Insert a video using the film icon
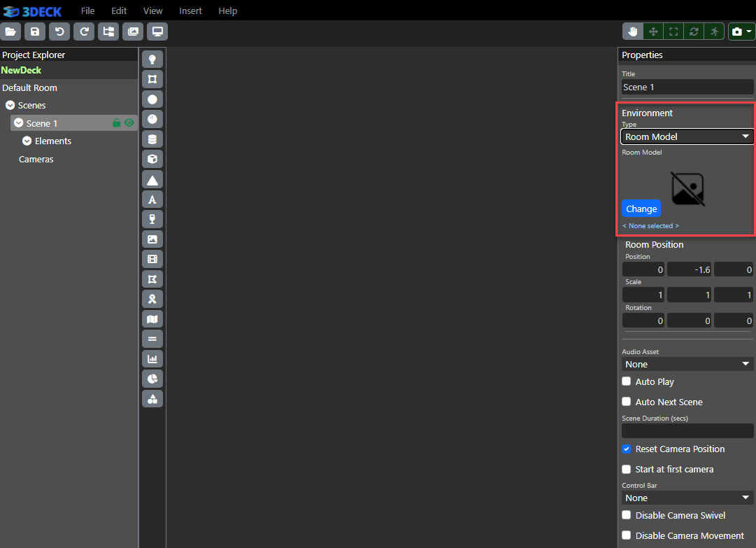756x548 pixels. point(152,259)
